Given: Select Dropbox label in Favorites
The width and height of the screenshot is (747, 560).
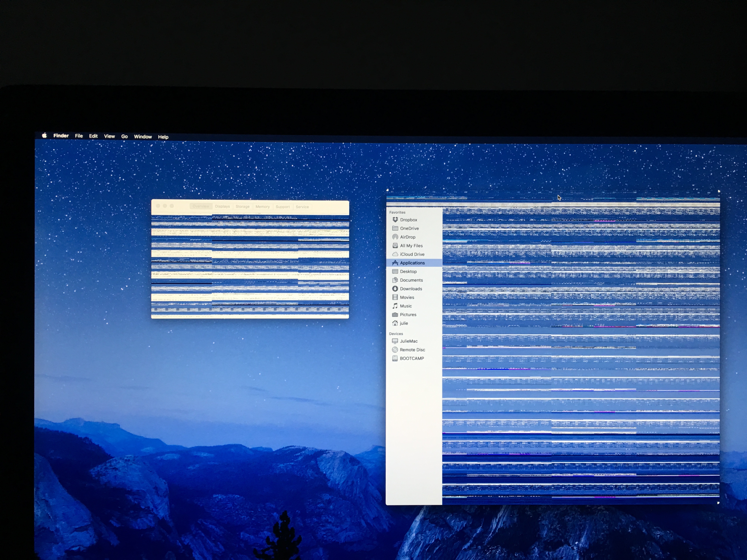Looking at the screenshot, I should click(409, 220).
